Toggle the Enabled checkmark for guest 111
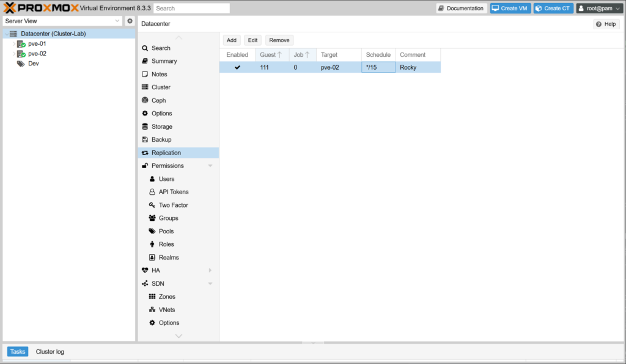The image size is (626, 364). (x=237, y=68)
